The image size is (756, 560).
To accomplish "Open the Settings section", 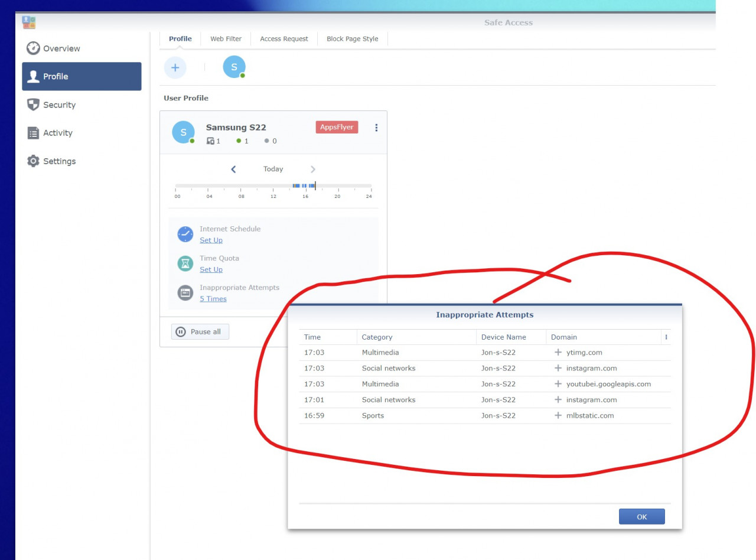I will (59, 161).
